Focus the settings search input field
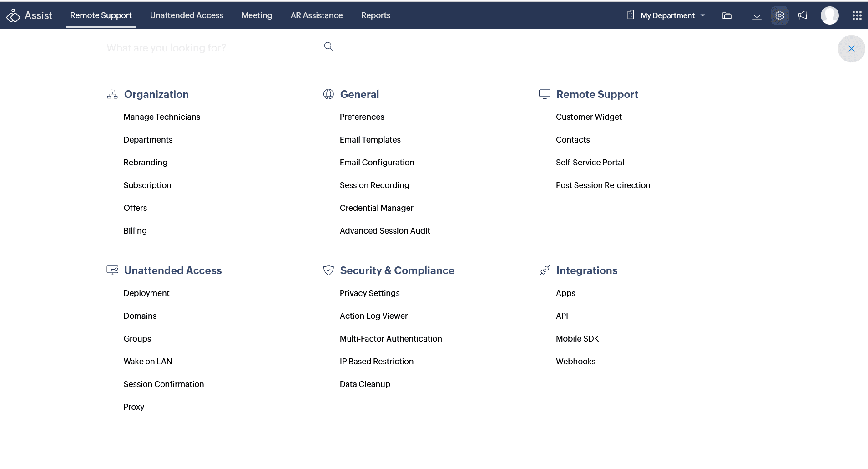The image size is (868, 469). [212, 48]
